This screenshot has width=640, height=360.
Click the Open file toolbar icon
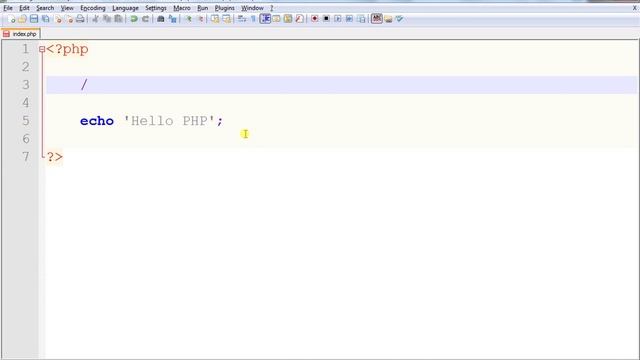(x=22, y=19)
